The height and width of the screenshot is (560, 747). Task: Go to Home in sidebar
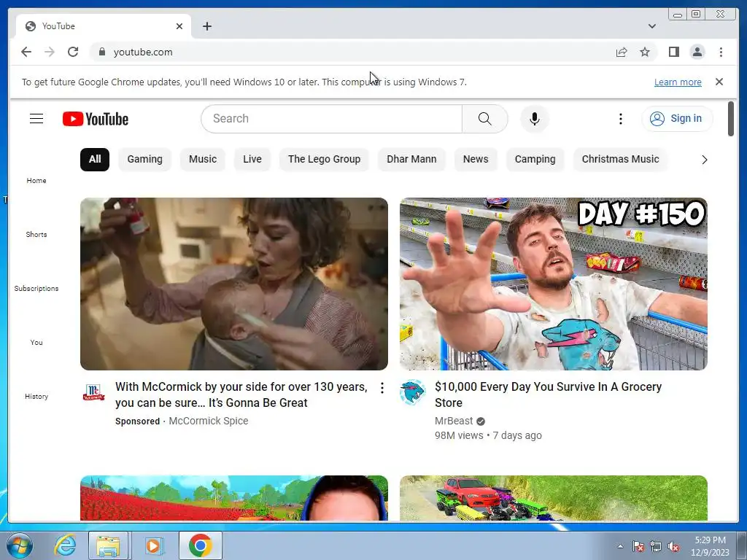[x=36, y=181]
